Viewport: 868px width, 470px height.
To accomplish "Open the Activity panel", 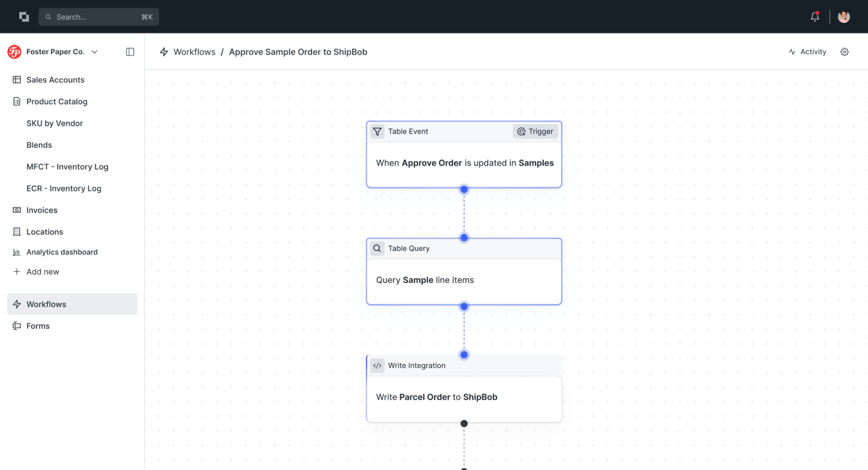I will click(808, 52).
